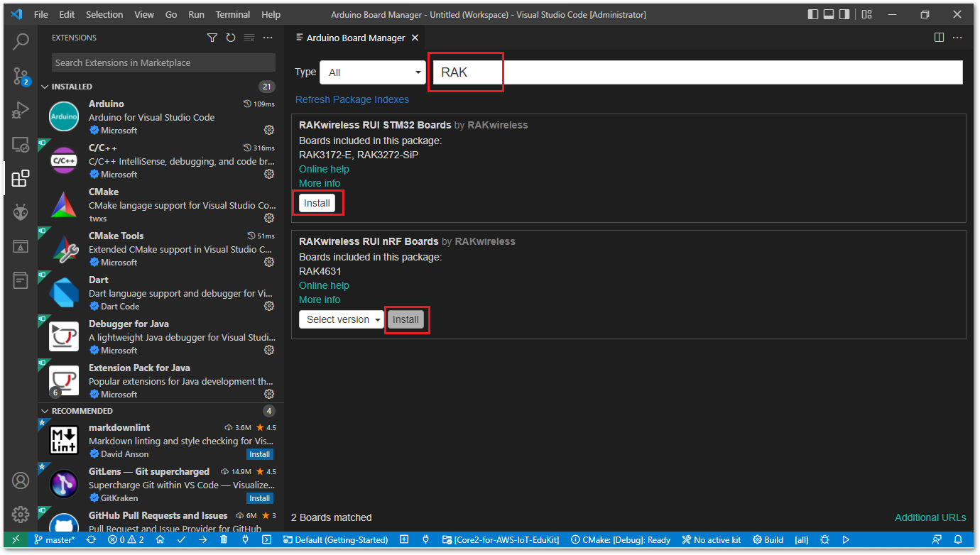The height and width of the screenshot is (555, 980).
Task: Toggle Secondary Side Bar layout button
Action: point(844,14)
